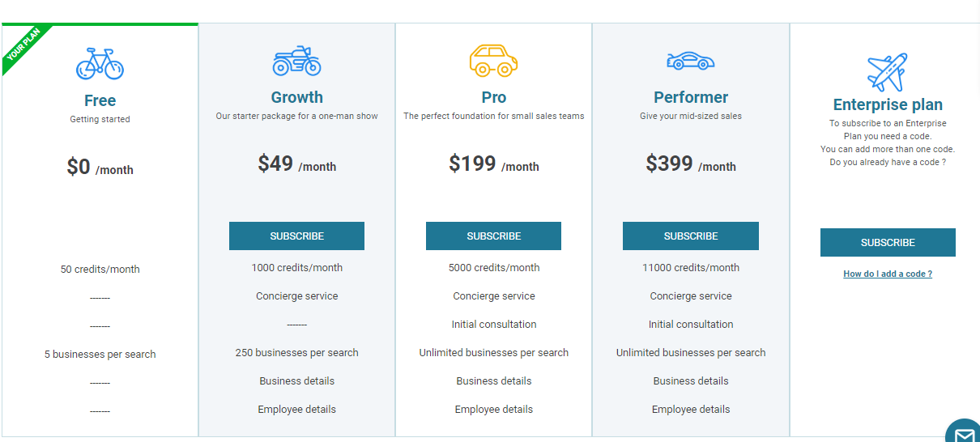This screenshot has height=442, width=980.
Task: Click the $199 /month price
Action: tap(493, 164)
